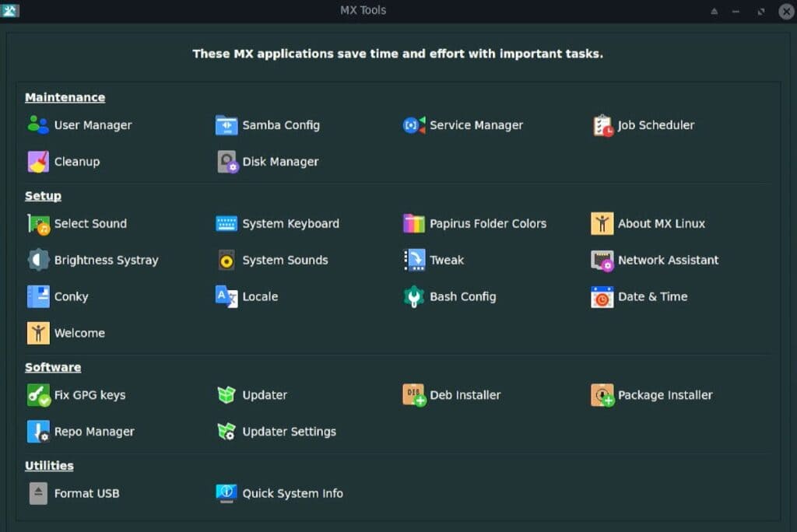Select the Package Installer label

pos(665,395)
